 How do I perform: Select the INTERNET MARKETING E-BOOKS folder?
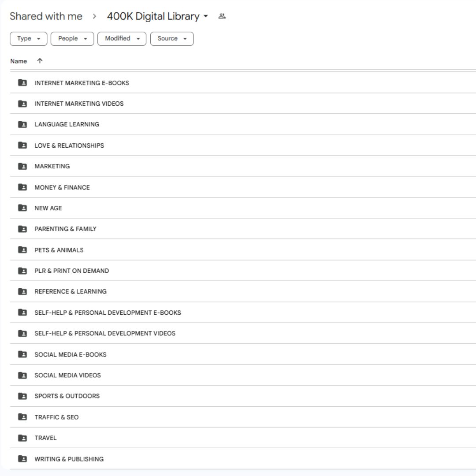(x=243, y=82)
